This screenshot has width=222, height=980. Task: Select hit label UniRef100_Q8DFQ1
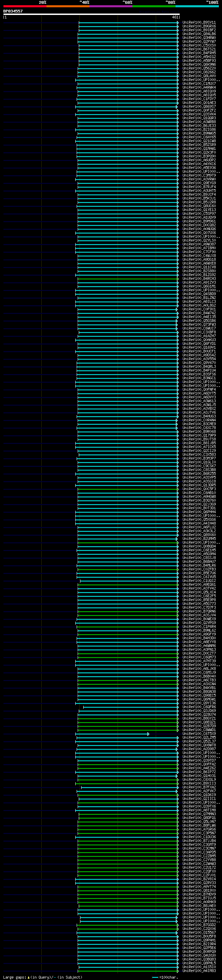coord(199,818)
